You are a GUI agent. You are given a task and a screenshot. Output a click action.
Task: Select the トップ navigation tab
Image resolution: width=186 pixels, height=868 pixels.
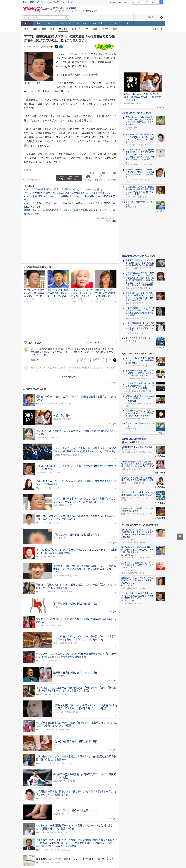coord(27,24)
